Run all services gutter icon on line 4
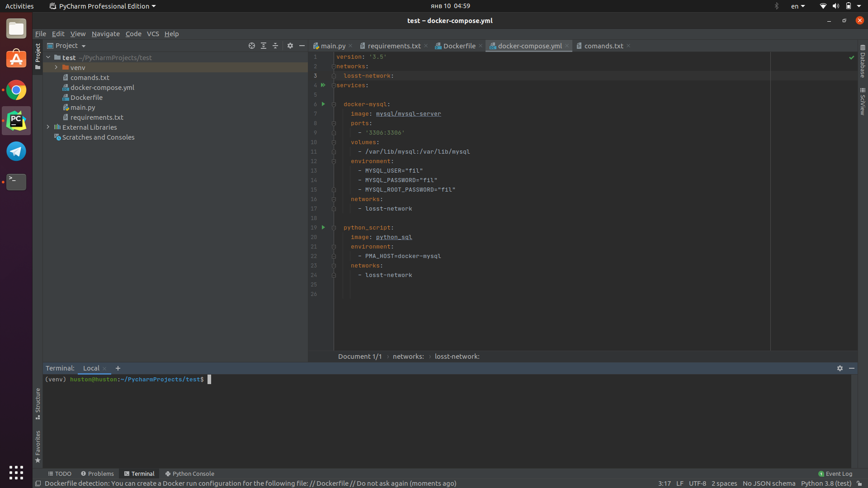The width and height of the screenshot is (868, 488). 323,85
